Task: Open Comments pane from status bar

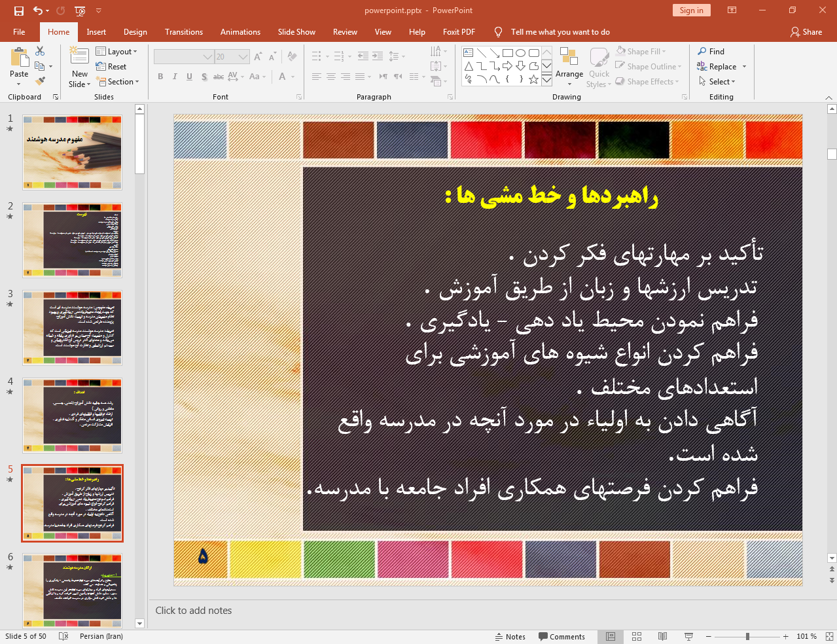Action: (x=561, y=637)
